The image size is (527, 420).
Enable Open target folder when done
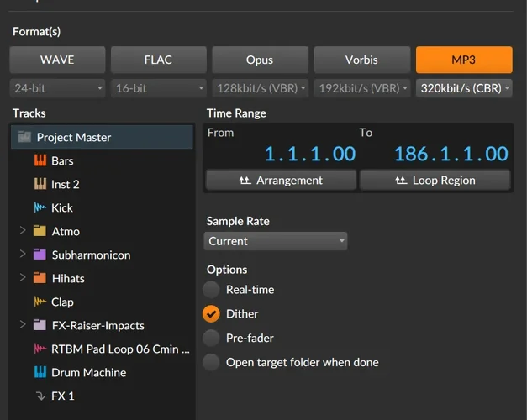point(211,363)
